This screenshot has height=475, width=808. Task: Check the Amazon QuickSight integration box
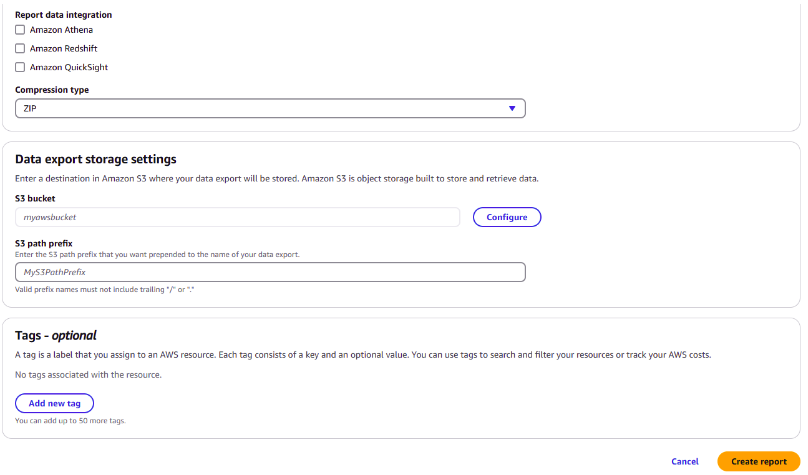pyautogui.click(x=20, y=67)
